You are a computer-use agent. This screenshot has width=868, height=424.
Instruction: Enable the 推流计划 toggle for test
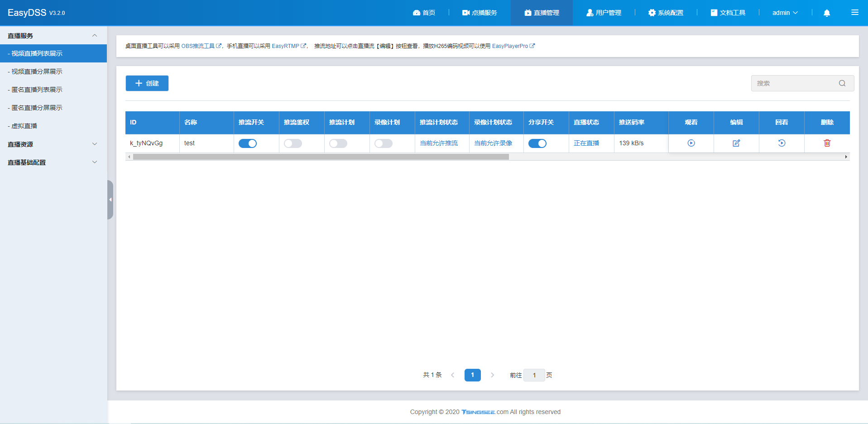(338, 143)
